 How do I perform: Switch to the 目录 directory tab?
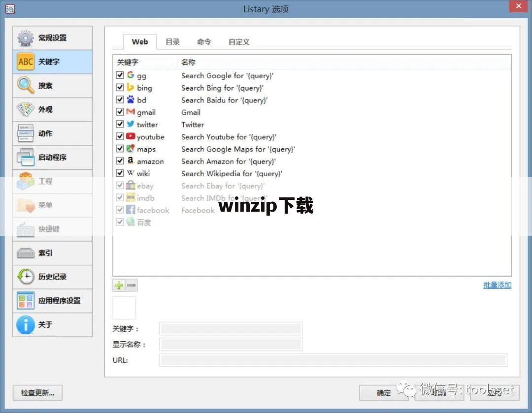click(x=173, y=42)
